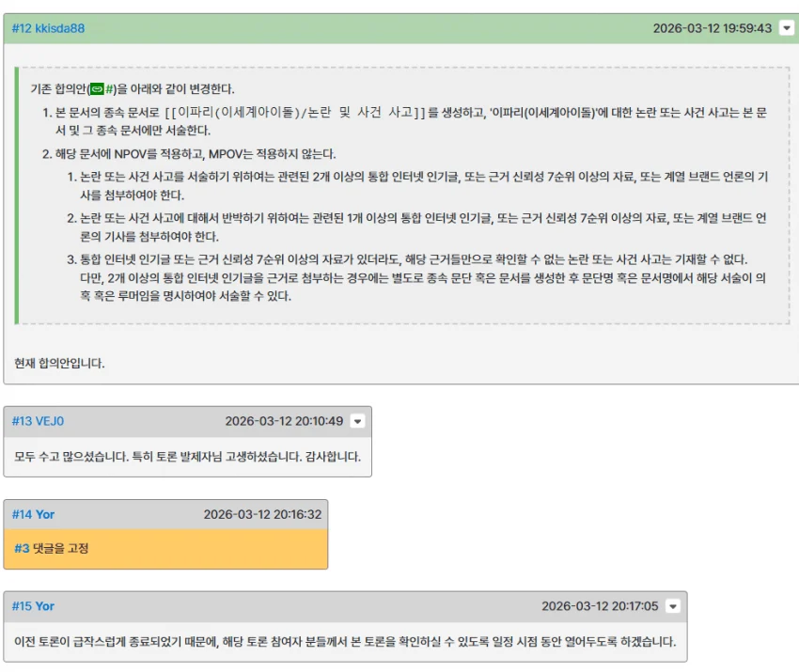Click heading text 기존 합의안 아래와 같이 변경한다
This screenshot has height=672, width=799.
[133, 89]
